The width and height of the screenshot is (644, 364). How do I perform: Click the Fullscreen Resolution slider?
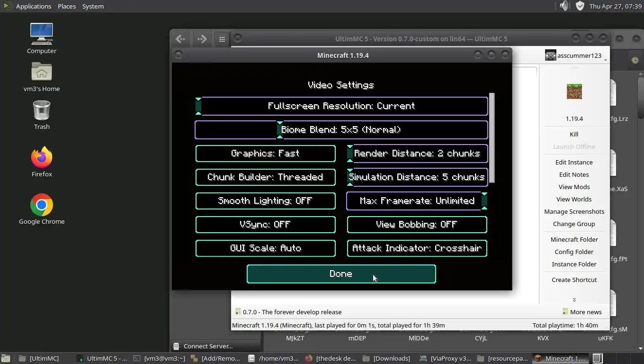tap(341, 106)
